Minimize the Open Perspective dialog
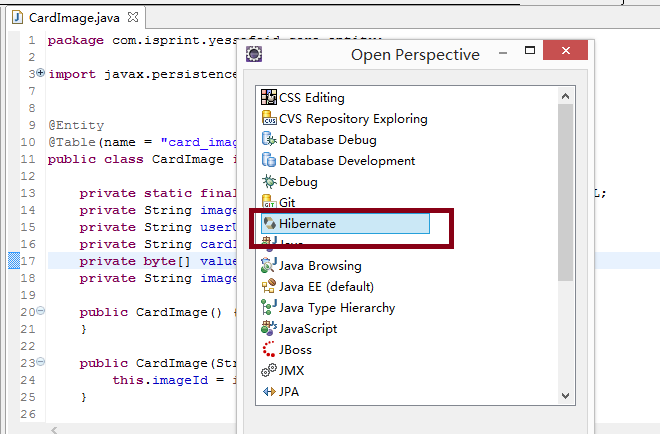Screen dimensions: 660x434 (x=503, y=53)
